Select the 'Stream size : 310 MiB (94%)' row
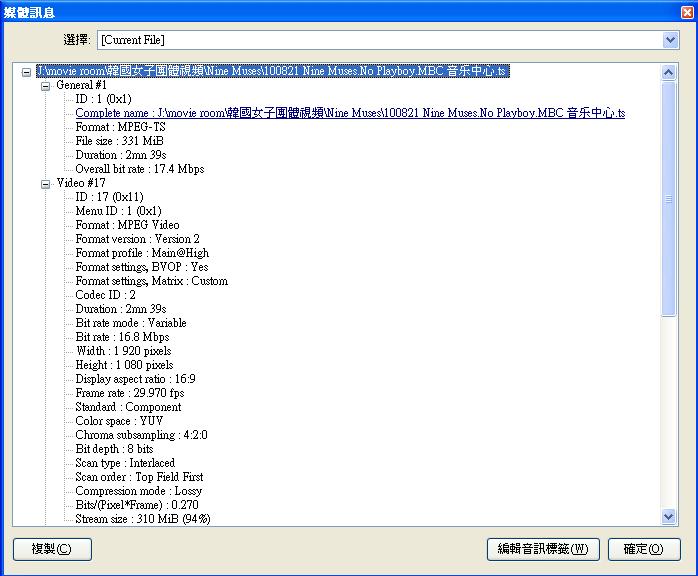Screen dimensions: 698x576 [x=143, y=519]
